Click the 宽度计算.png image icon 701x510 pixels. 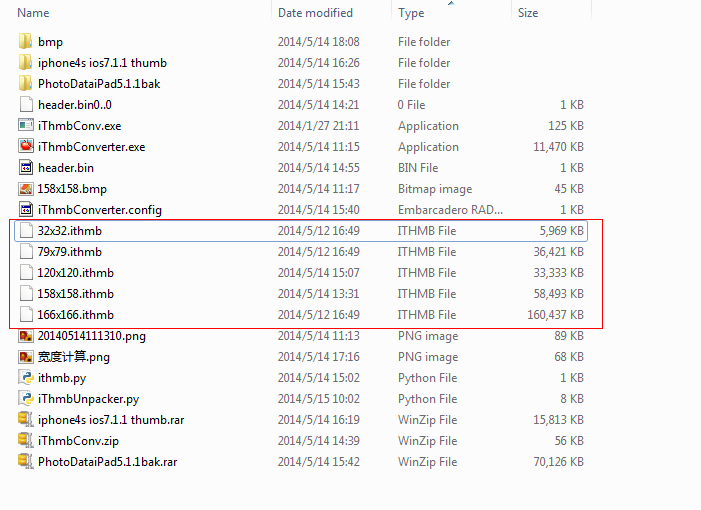point(26,357)
